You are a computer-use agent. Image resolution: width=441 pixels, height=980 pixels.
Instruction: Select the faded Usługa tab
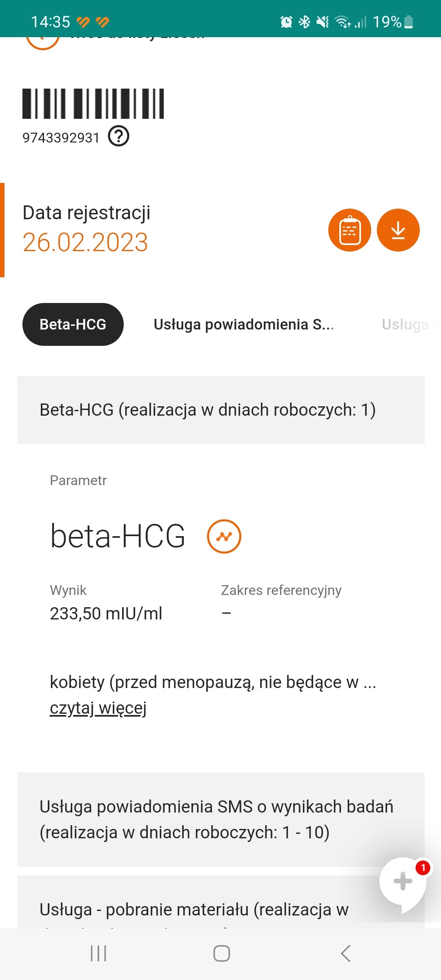coord(406,325)
